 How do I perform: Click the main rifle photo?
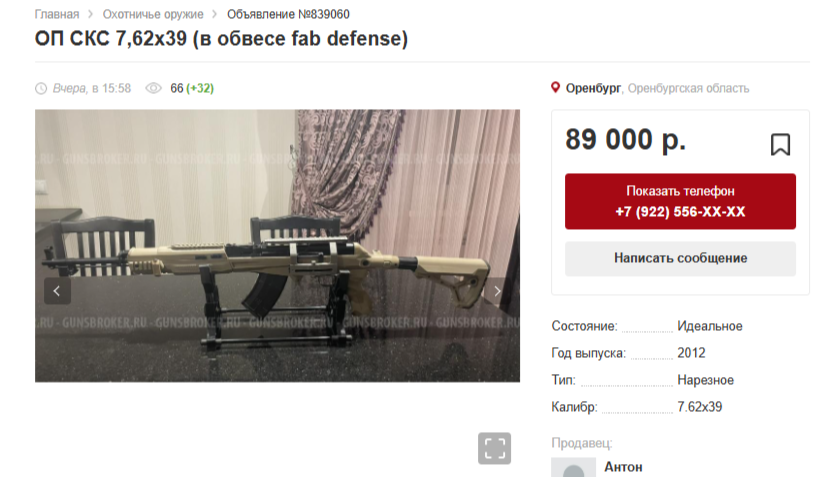pyautogui.click(x=277, y=245)
